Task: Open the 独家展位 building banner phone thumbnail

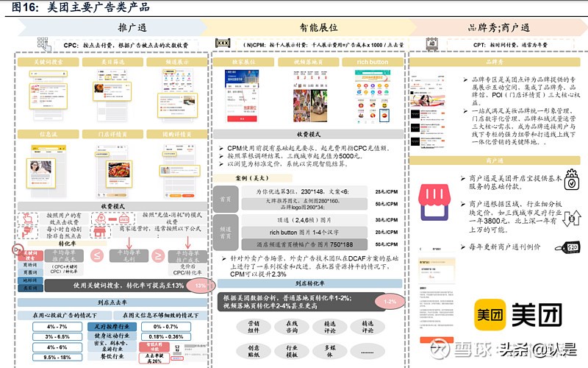Action: coord(242,96)
